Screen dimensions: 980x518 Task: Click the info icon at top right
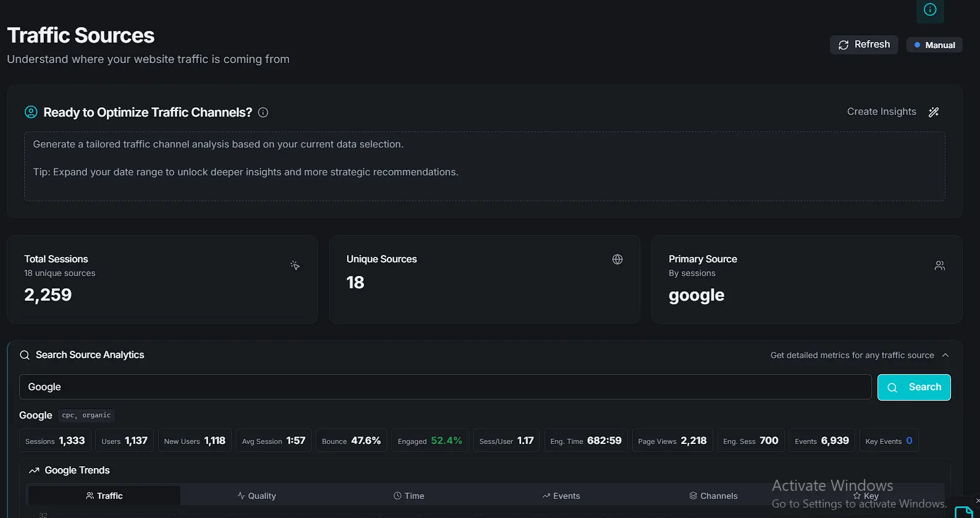pyautogui.click(x=929, y=10)
